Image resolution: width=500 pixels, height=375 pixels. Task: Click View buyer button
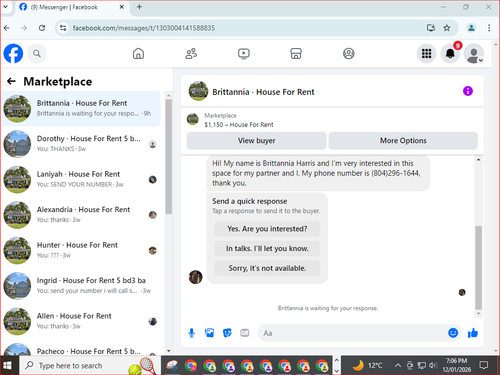point(256,141)
